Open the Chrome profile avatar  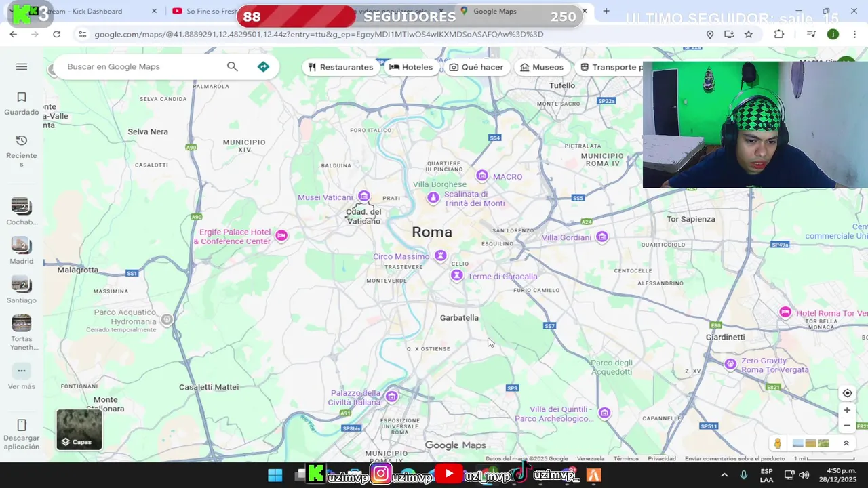(833, 34)
